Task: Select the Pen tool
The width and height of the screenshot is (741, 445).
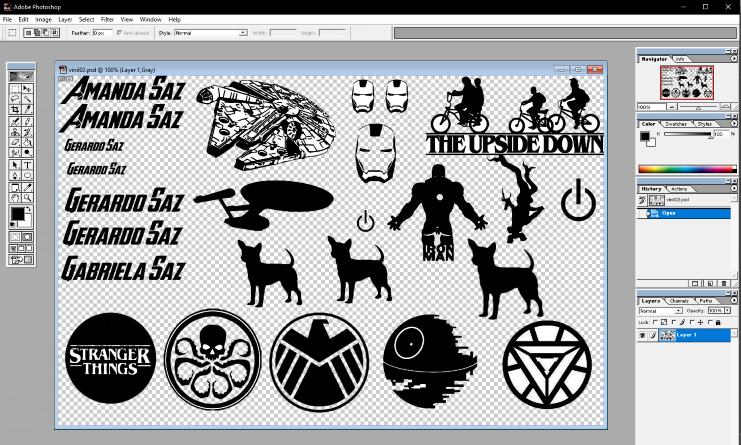Action: pos(15,175)
